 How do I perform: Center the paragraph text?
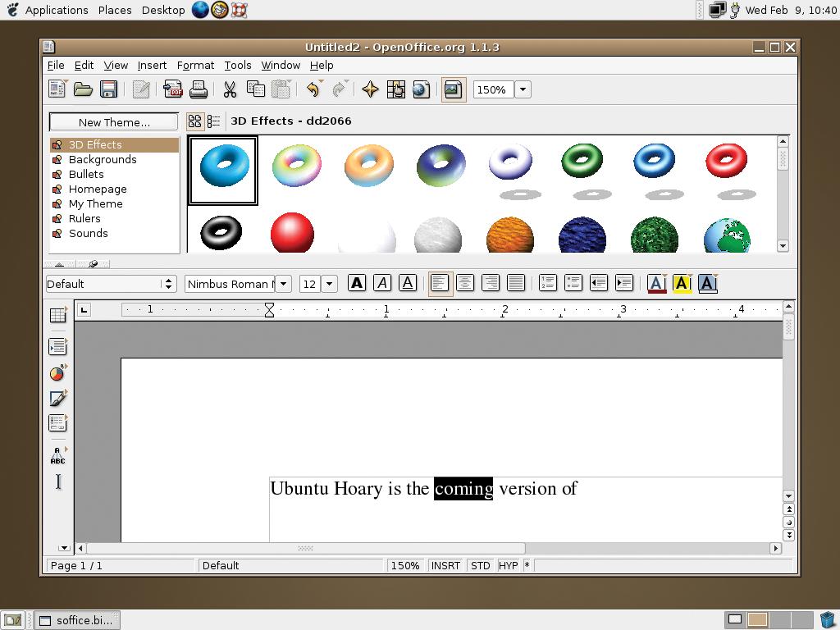[x=465, y=283]
